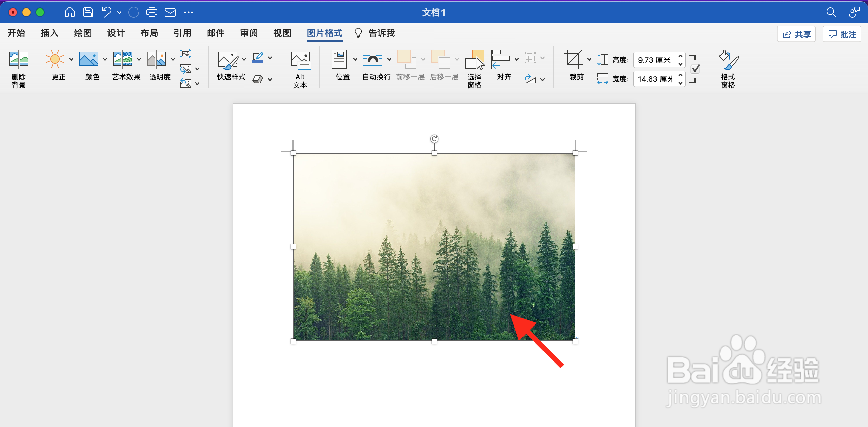Viewport: 868px width, 427px height.
Task: Open Corrections (更正) sun icon
Action: [x=55, y=59]
